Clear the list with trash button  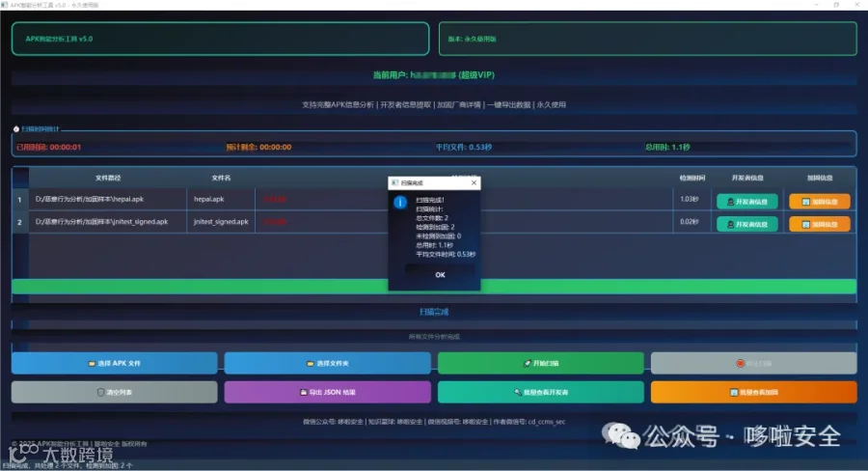tap(115, 392)
